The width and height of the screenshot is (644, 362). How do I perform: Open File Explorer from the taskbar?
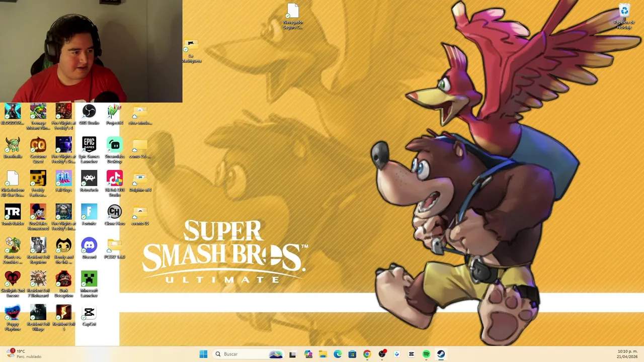pos(323,354)
